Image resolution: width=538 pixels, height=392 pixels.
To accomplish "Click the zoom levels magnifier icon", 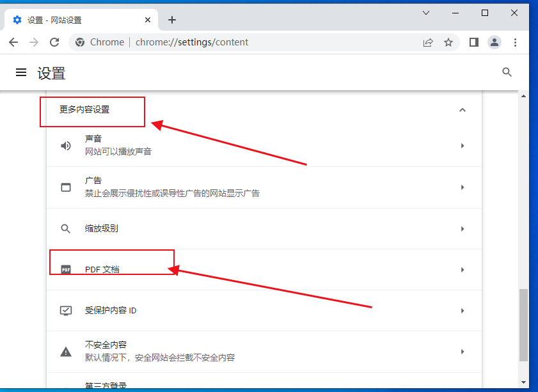I will pos(65,229).
